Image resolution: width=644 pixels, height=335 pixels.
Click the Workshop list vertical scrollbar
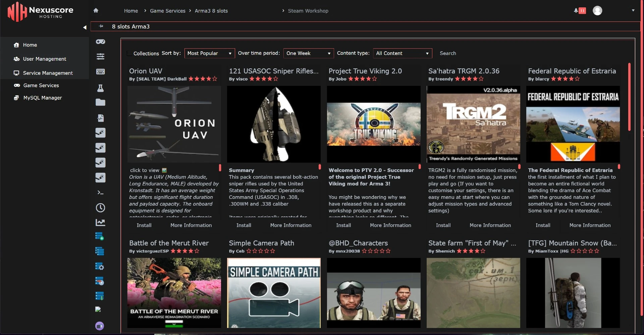[629, 97]
